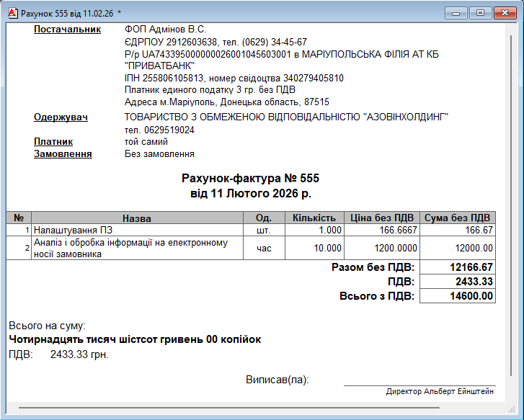This screenshot has height=420, width=524.
Task: Click the Од. column header
Action: [263, 218]
